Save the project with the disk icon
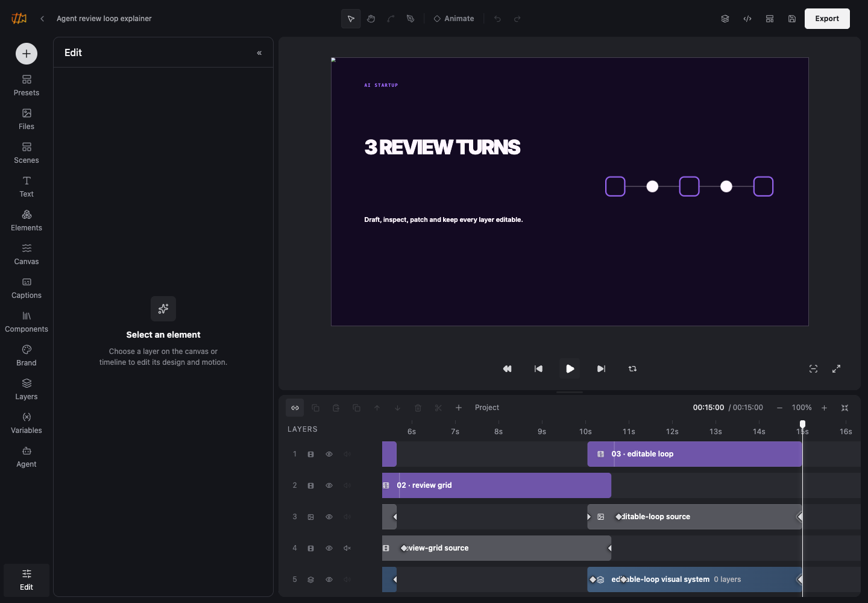868x603 pixels. coord(792,19)
